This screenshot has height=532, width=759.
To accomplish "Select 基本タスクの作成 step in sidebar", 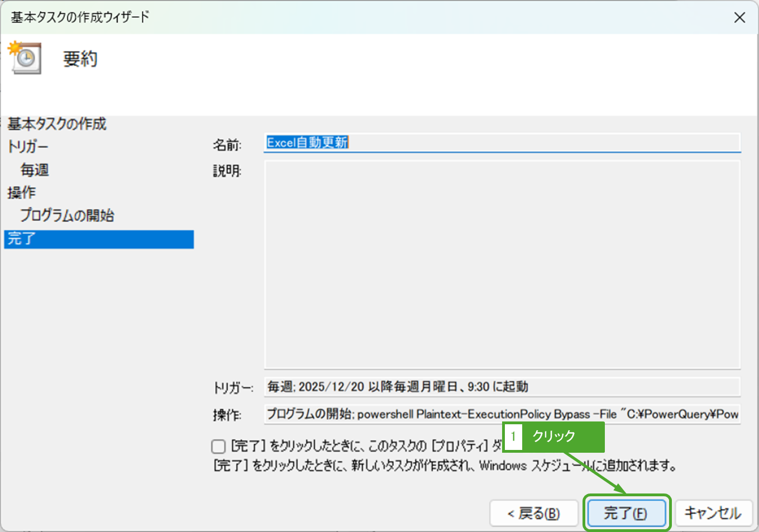I will pyautogui.click(x=57, y=124).
